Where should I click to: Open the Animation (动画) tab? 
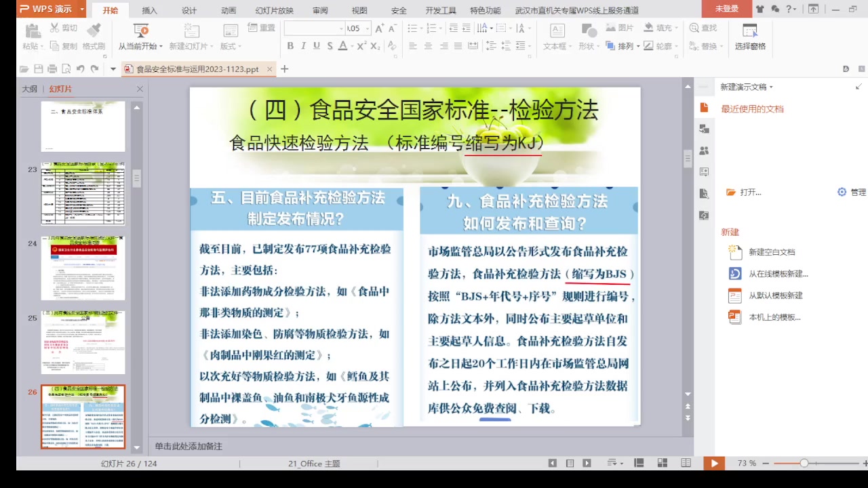point(229,10)
